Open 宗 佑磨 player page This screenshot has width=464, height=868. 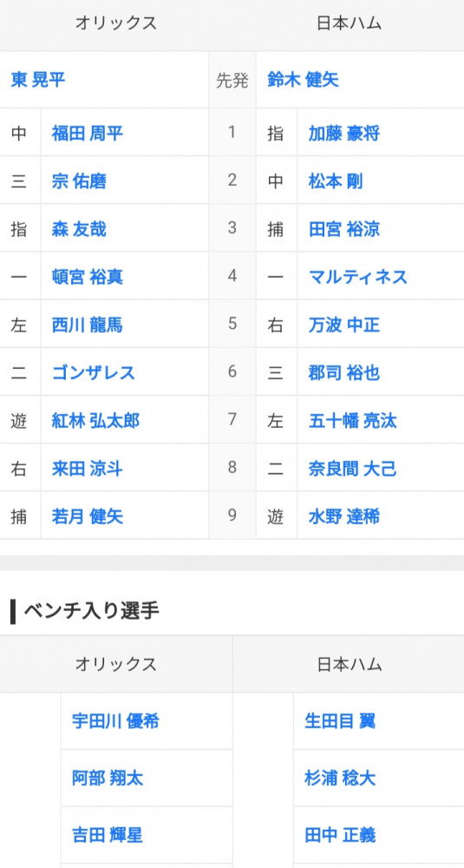(x=79, y=181)
